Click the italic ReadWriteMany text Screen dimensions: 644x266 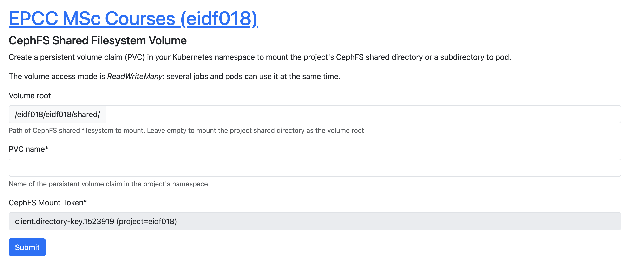click(x=135, y=76)
